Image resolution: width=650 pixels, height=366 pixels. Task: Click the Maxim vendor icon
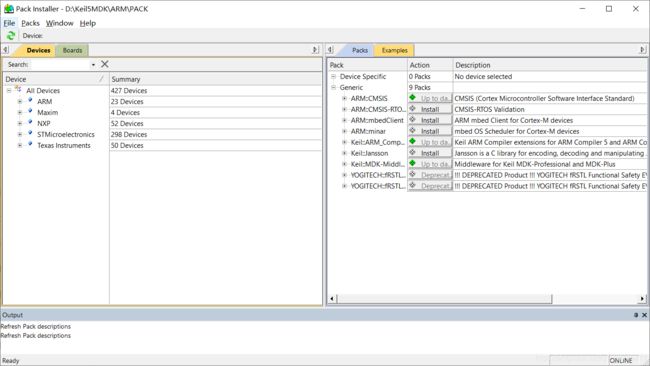point(30,111)
